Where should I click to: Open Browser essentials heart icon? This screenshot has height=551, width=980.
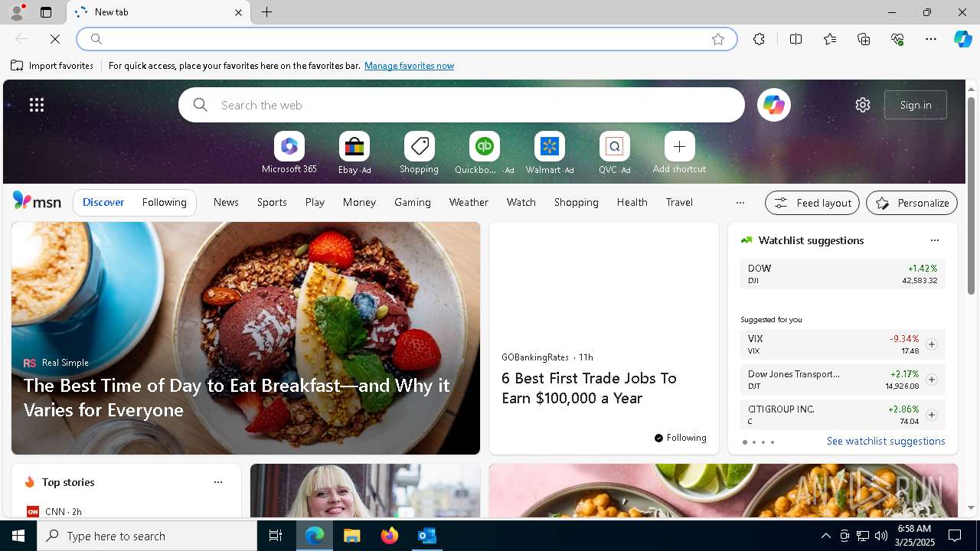897,39
